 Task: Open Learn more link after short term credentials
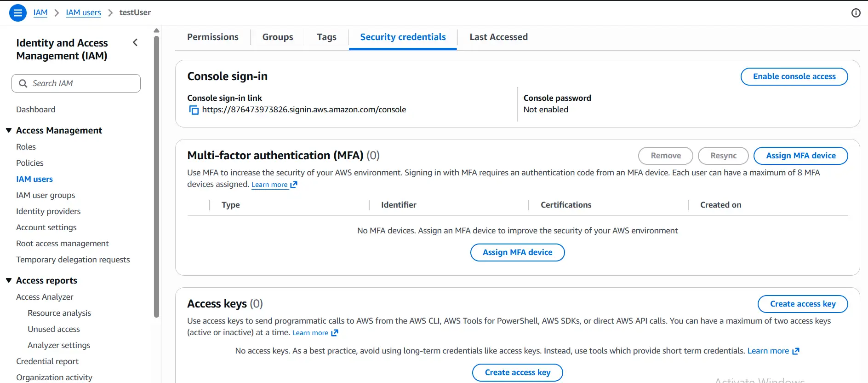pos(768,351)
